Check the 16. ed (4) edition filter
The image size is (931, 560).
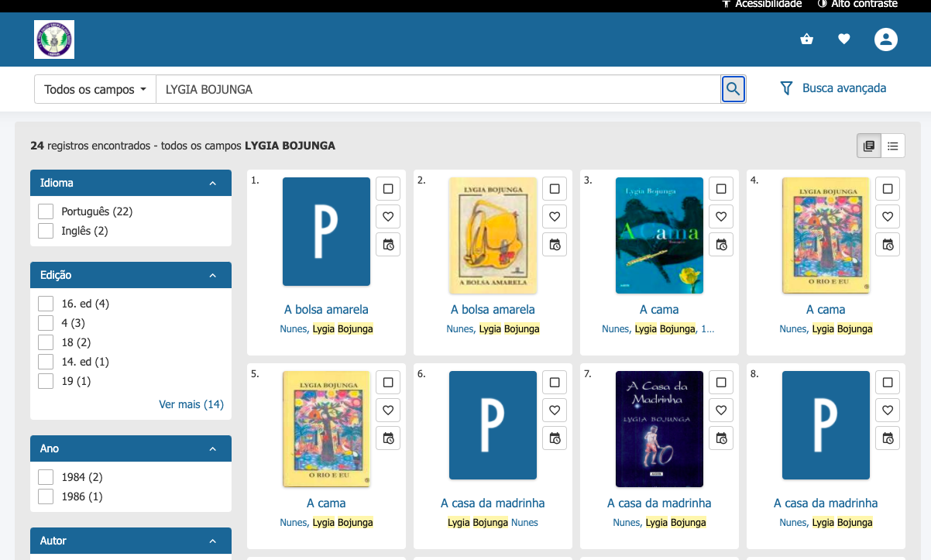46,304
